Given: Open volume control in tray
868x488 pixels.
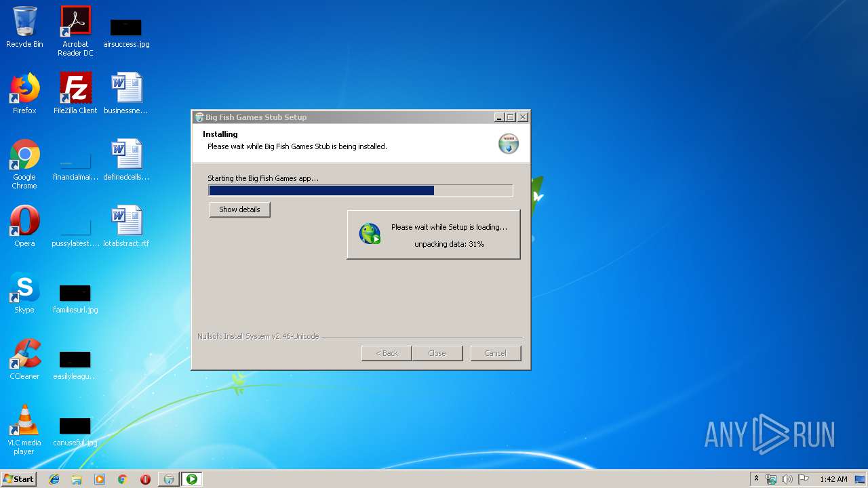Looking at the screenshot, I should point(787,479).
